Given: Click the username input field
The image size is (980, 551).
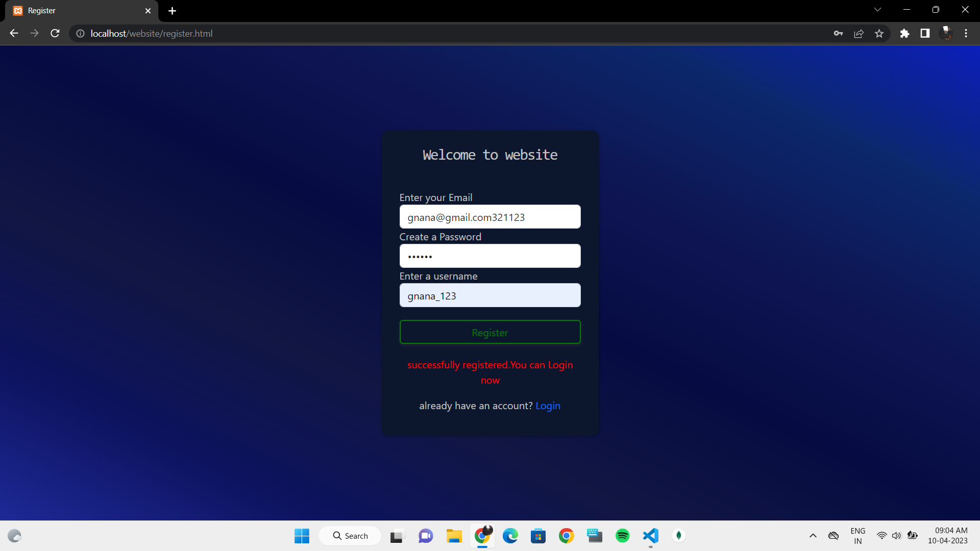Looking at the screenshot, I should [x=490, y=295].
